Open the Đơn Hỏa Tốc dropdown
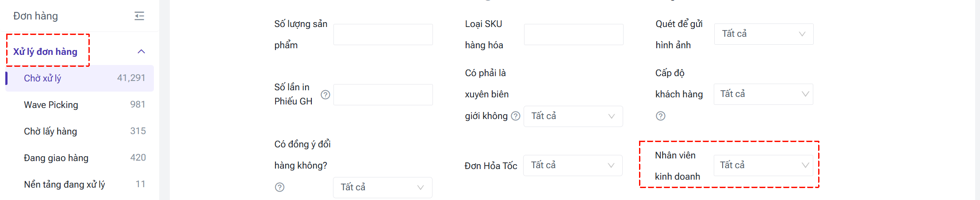The image size is (980, 200). point(573,165)
